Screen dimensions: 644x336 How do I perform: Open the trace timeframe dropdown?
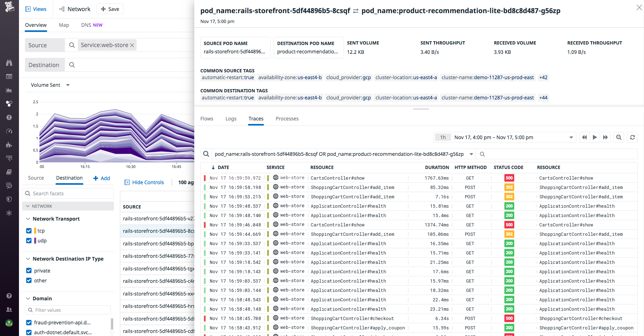[x=571, y=137]
